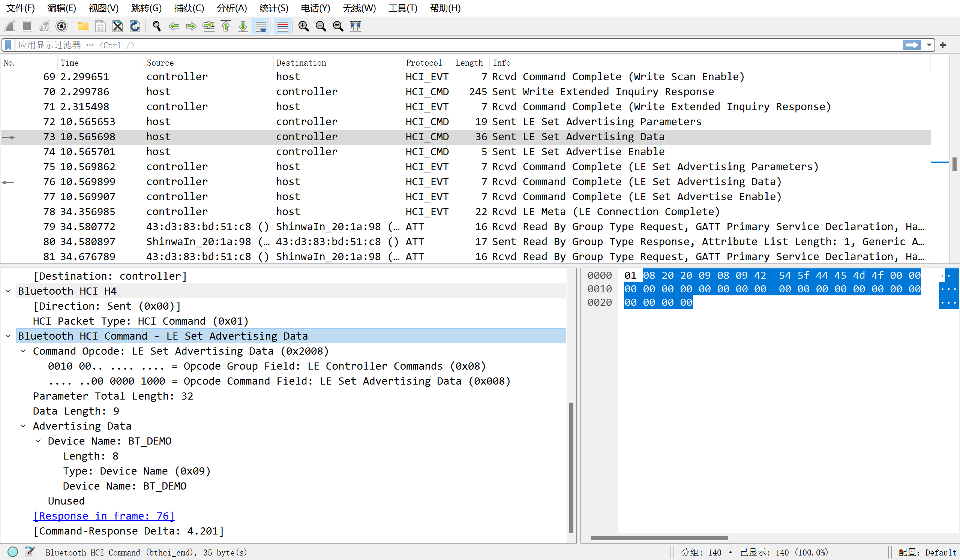Start capturing packets with the shark fin icon

pos(10,26)
